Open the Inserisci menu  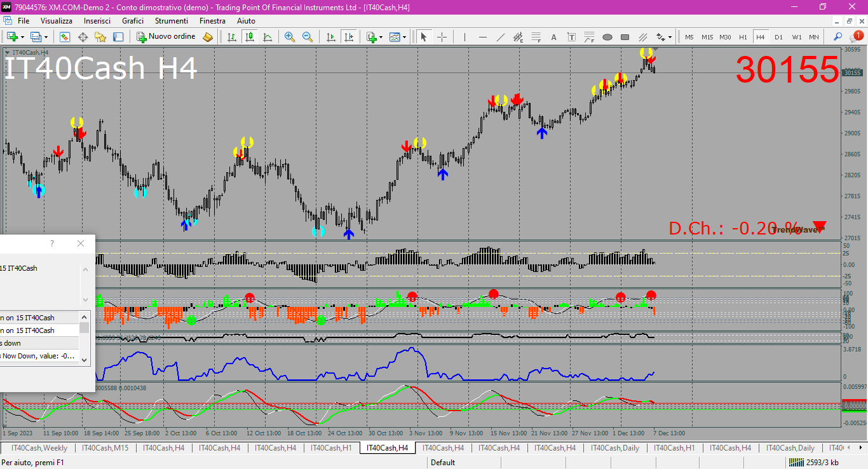point(97,21)
